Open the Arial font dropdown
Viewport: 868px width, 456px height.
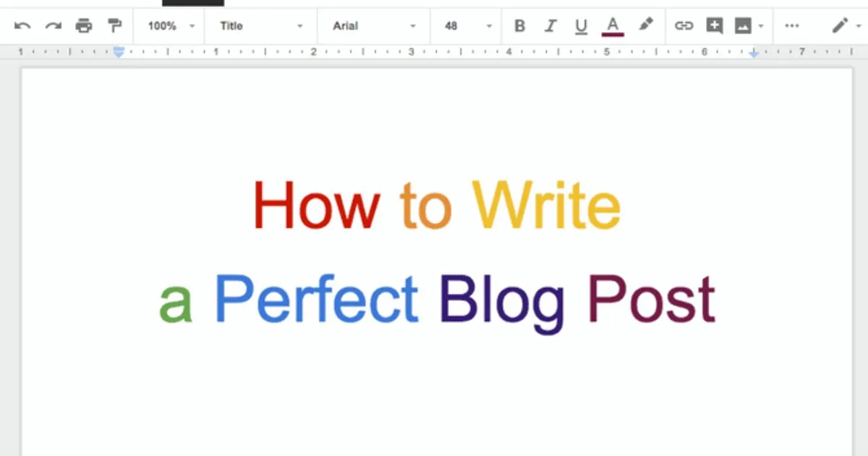coord(374,26)
